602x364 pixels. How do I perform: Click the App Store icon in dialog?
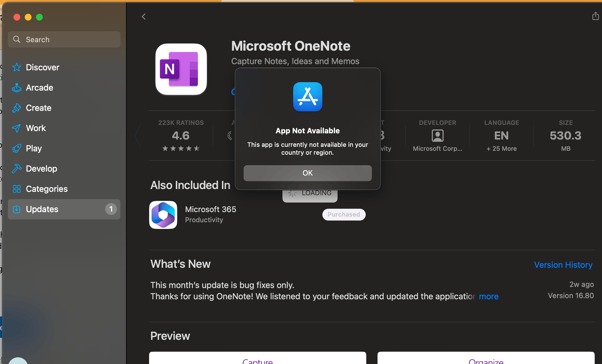point(307,97)
